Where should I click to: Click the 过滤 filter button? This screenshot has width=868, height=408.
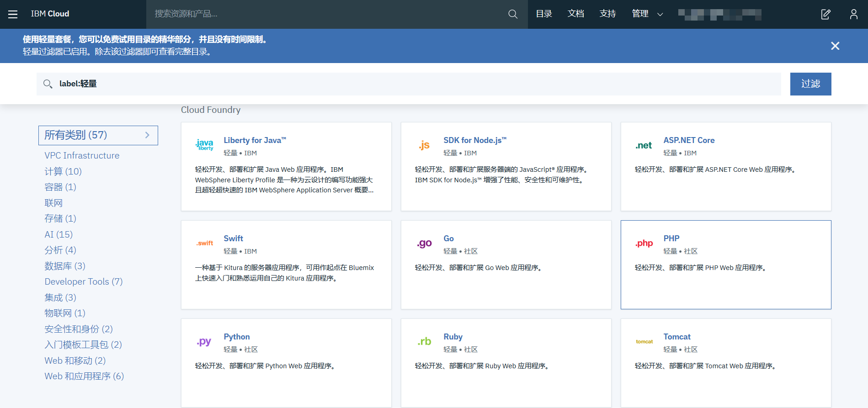coord(810,84)
